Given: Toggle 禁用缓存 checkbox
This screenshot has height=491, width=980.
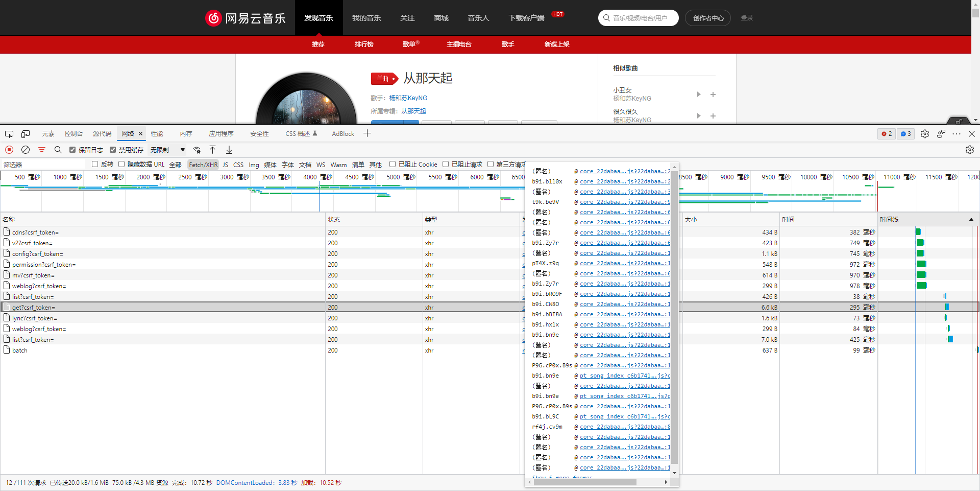Looking at the screenshot, I should coord(113,150).
